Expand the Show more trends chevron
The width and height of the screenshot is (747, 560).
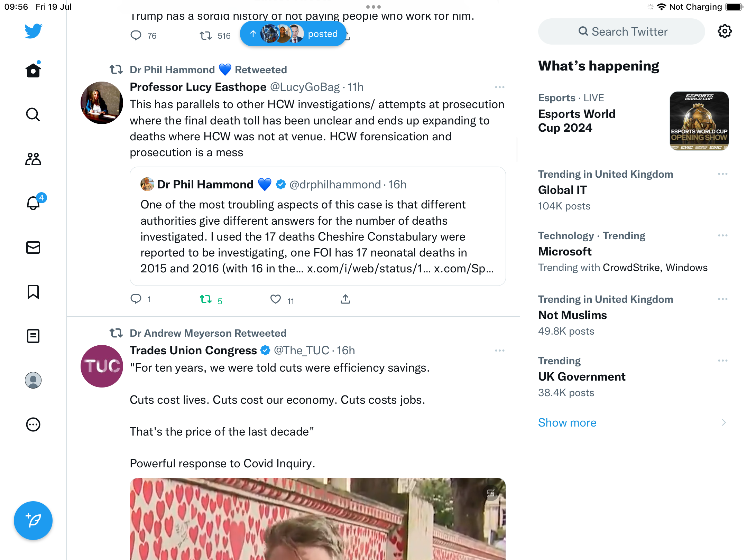pyautogui.click(x=723, y=422)
